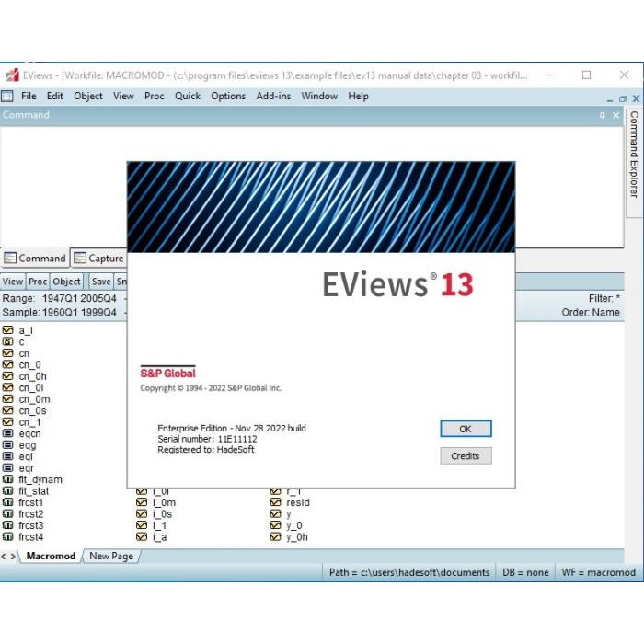Viewport: 644px width, 644px height.
Task: Open the Edit menu
Action: pos(54,96)
